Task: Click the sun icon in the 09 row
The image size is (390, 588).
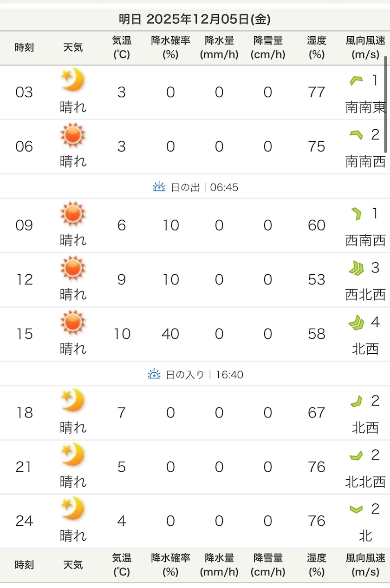Action: [x=73, y=214]
